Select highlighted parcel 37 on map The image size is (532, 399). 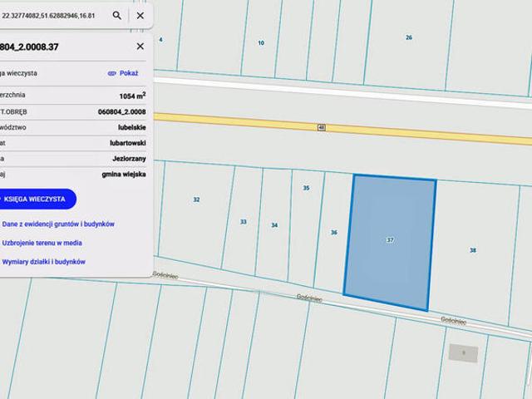[x=390, y=241]
